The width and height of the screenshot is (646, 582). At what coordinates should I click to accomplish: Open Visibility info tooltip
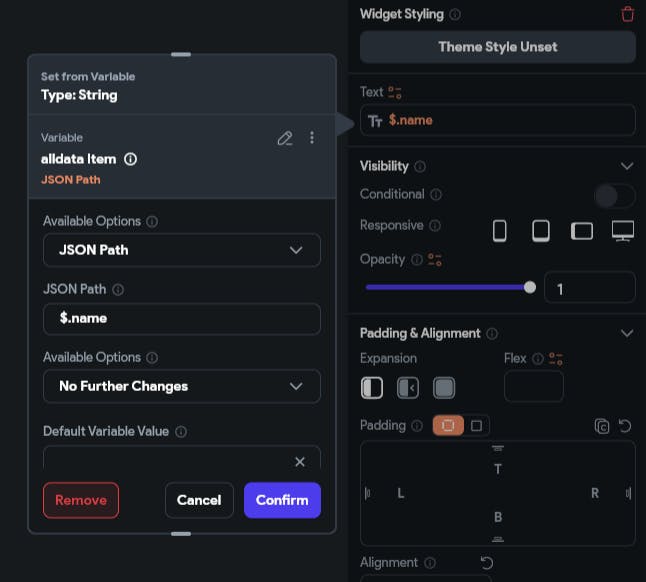pos(420,166)
